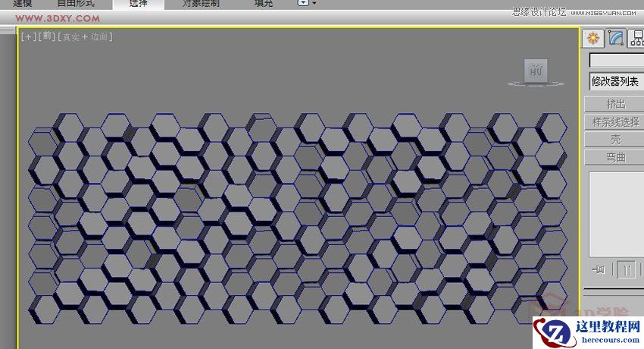644x349 pixels.
Task: Open the Create command panel tab
Action: coord(593,38)
